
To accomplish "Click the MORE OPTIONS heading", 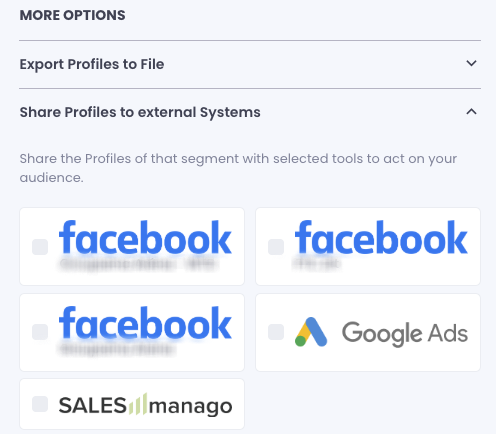I will (73, 15).
